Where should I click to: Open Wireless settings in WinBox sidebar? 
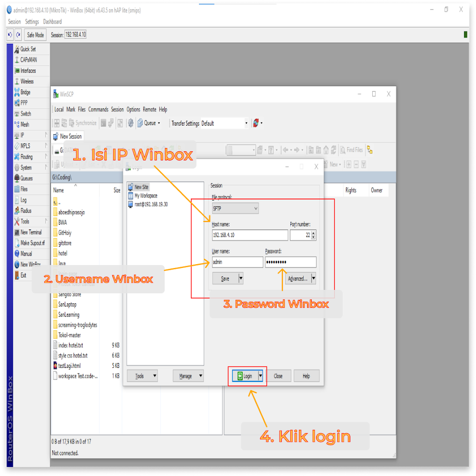[x=26, y=81]
